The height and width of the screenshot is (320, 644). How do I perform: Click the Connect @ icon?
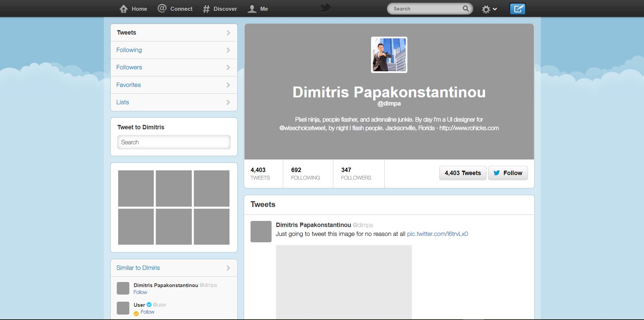(162, 8)
